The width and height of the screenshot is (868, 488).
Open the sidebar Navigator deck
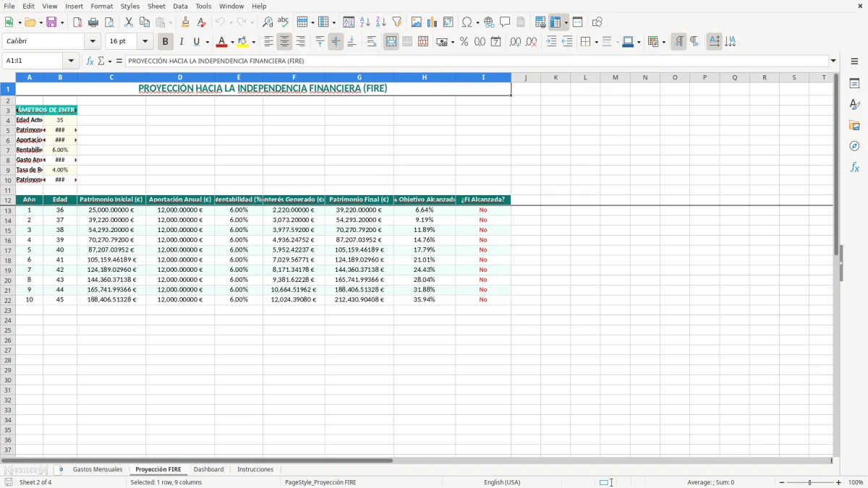(x=854, y=146)
